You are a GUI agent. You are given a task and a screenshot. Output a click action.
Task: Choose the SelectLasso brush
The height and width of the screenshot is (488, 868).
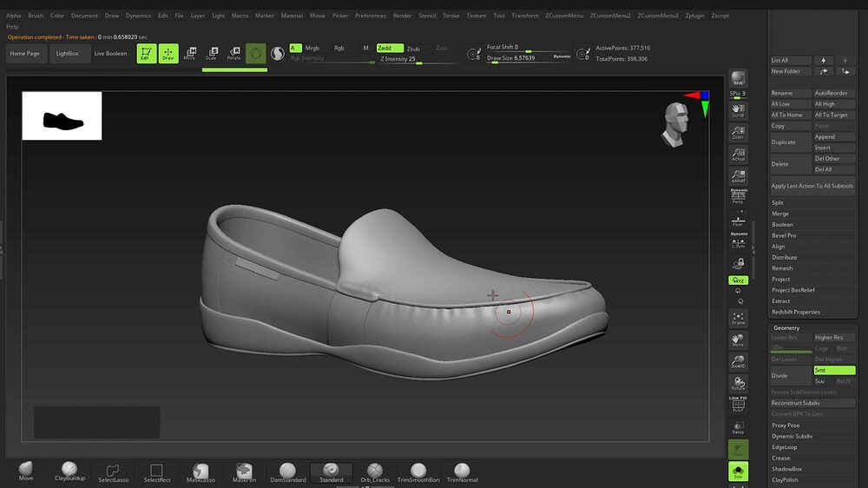point(113,471)
